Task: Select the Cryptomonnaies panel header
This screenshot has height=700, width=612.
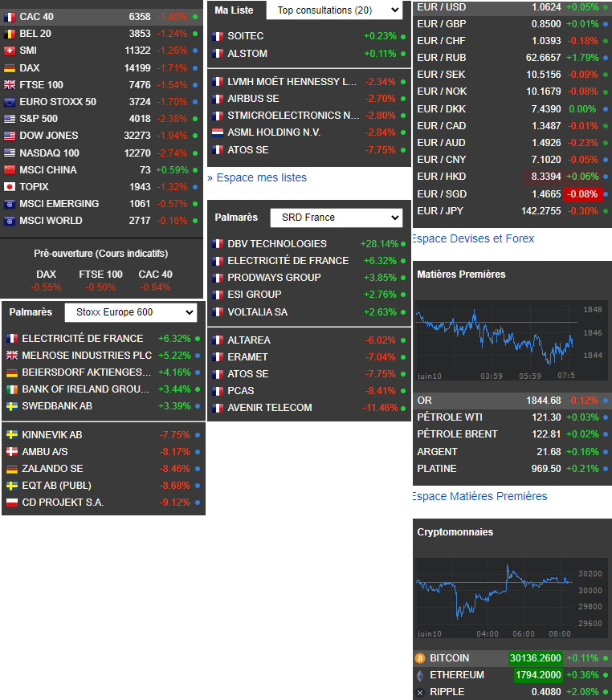Action: click(x=455, y=532)
